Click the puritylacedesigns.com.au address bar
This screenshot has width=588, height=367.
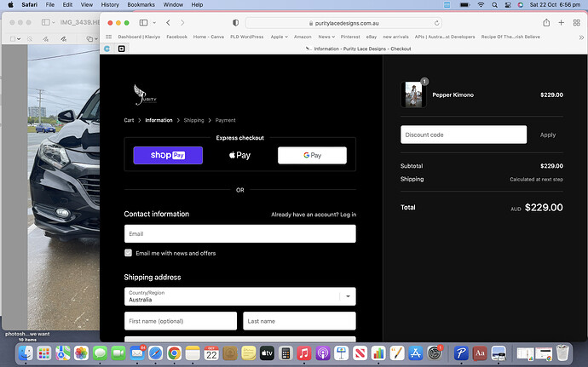pyautogui.click(x=343, y=23)
